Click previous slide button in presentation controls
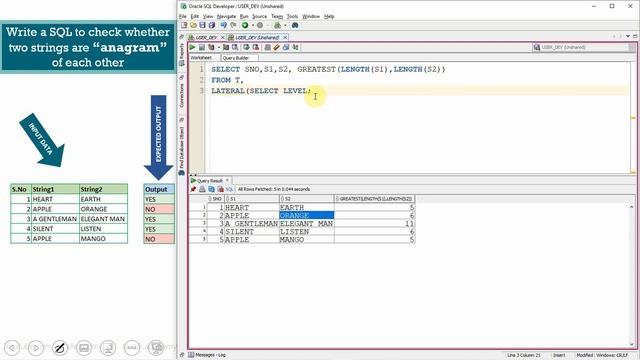The image size is (640, 360). click(12, 348)
